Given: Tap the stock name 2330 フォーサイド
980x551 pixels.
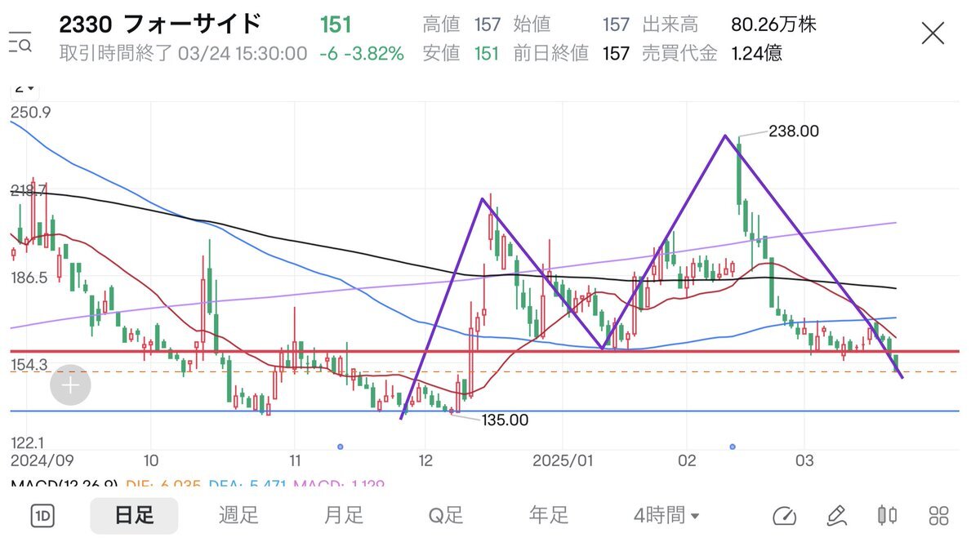Looking at the screenshot, I should (x=160, y=24).
